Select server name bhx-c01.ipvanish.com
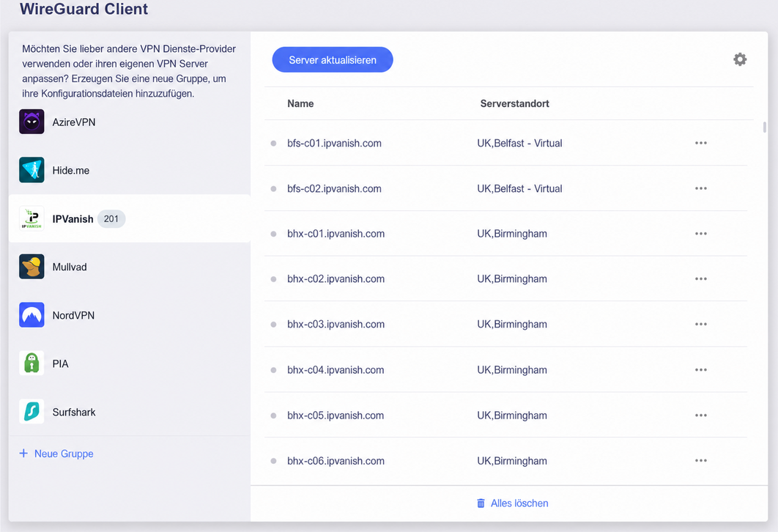Viewport: 778px width, 532px height. tap(336, 234)
